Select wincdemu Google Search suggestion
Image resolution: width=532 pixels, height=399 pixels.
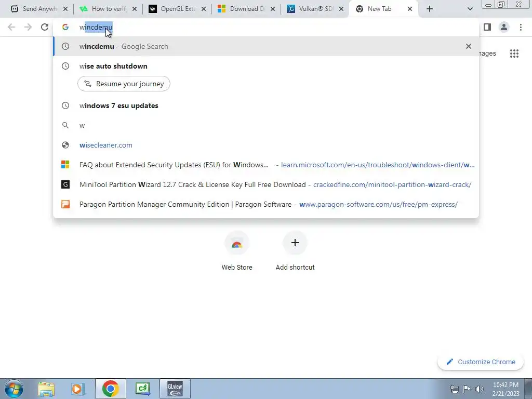266,46
